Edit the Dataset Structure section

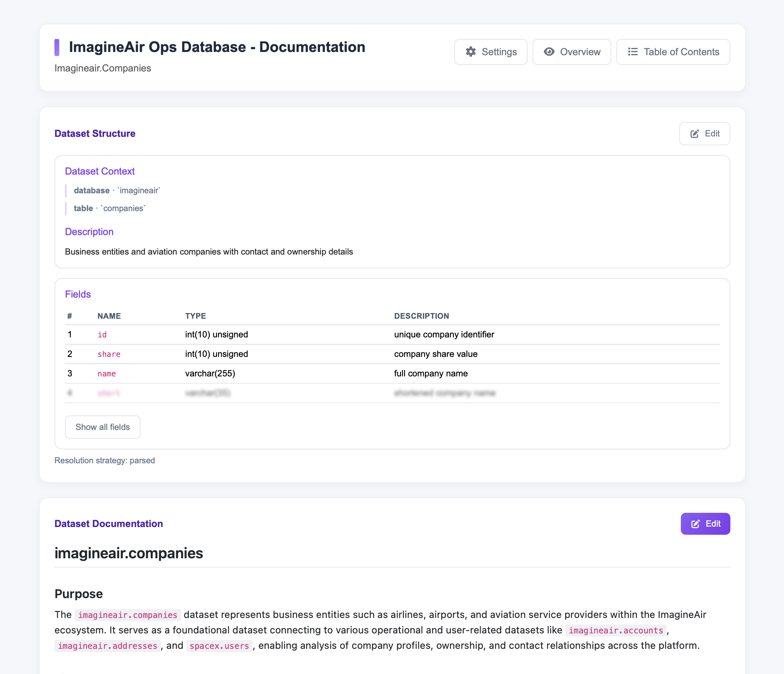point(705,134)
